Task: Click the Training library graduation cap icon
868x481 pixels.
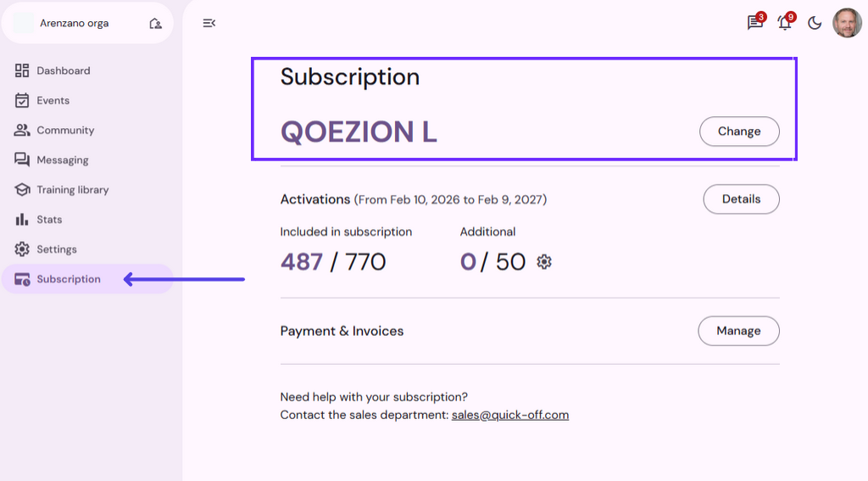Action: (x=22, y=189)
